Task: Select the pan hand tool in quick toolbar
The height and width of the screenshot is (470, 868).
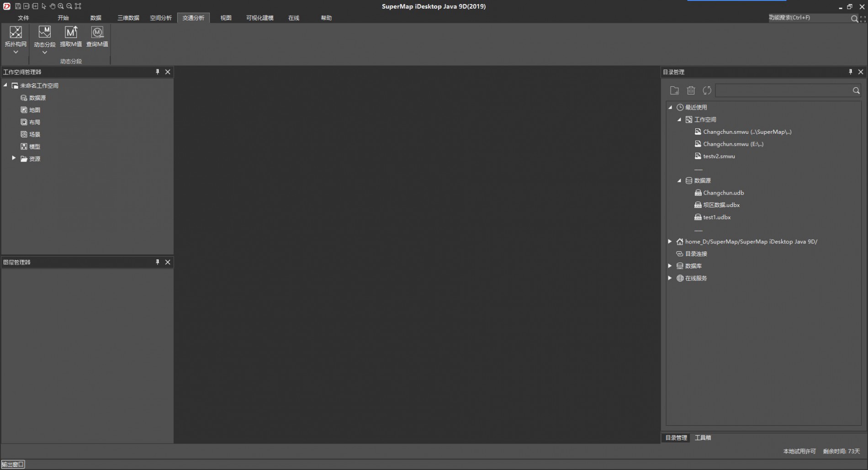Action: tap(52, 6)
